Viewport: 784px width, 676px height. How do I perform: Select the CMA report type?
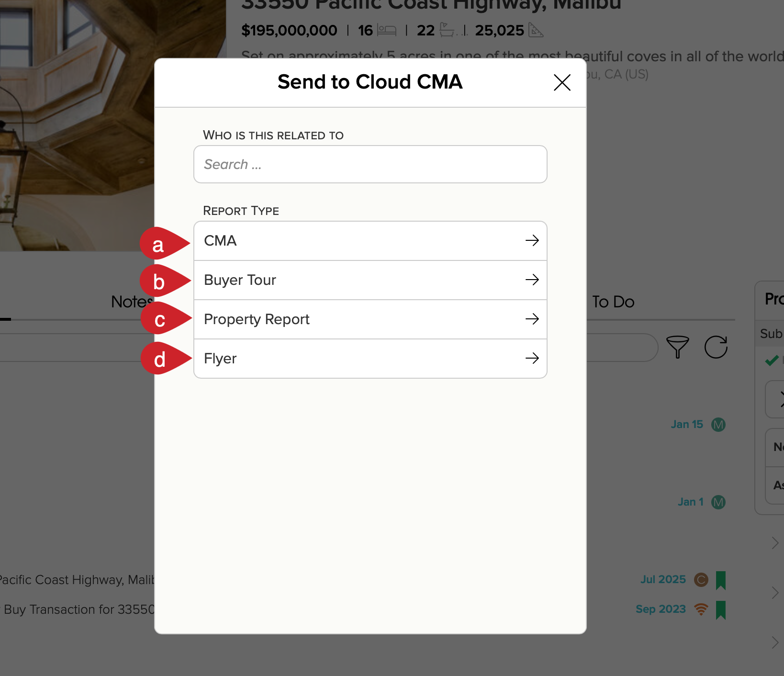(370, 241)
